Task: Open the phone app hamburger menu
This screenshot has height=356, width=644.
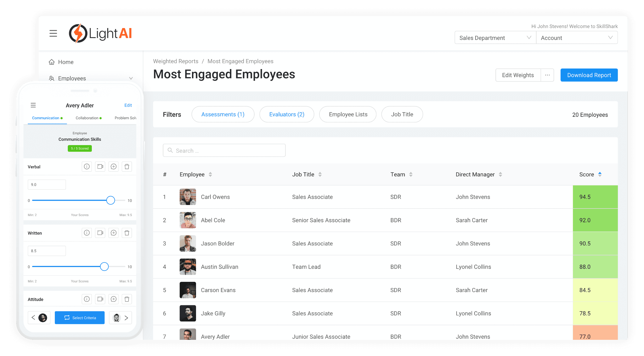Action: coord(33,105)
